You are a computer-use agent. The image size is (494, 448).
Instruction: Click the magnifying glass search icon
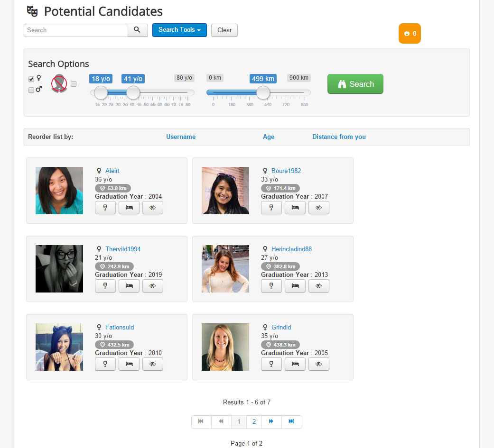(138, 30)
